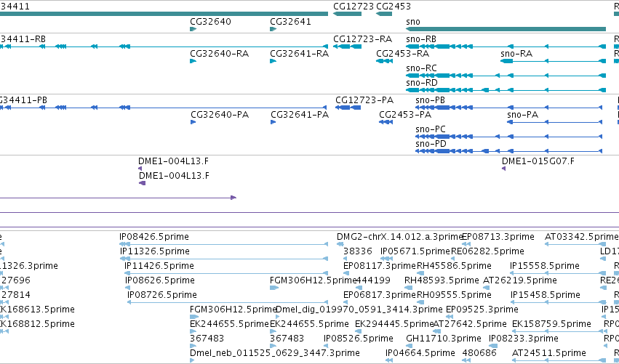Select the CG2453 gene label
The width and height of the screenshot is (619, 364).
tap(394, 7)
